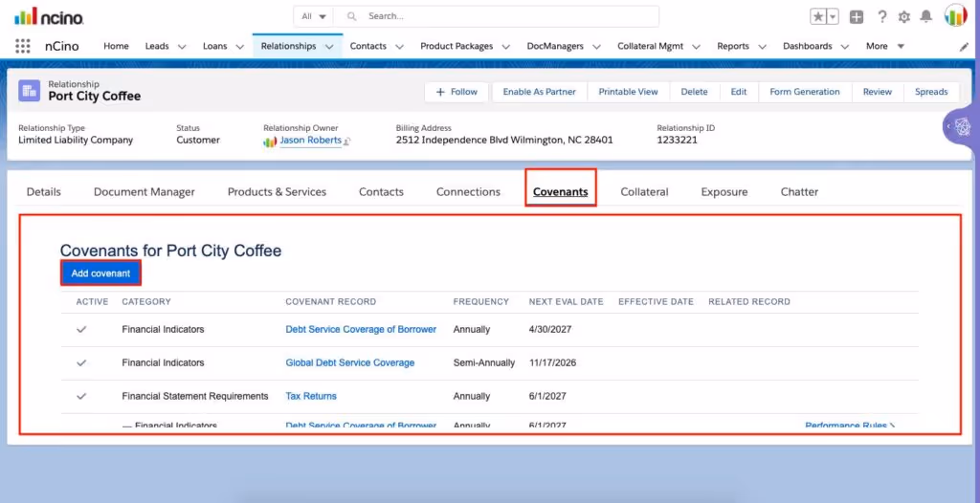This screenshot has height=503, width=980.
Task: Switch to the Document Manager tab
Action: coord(145,192)
